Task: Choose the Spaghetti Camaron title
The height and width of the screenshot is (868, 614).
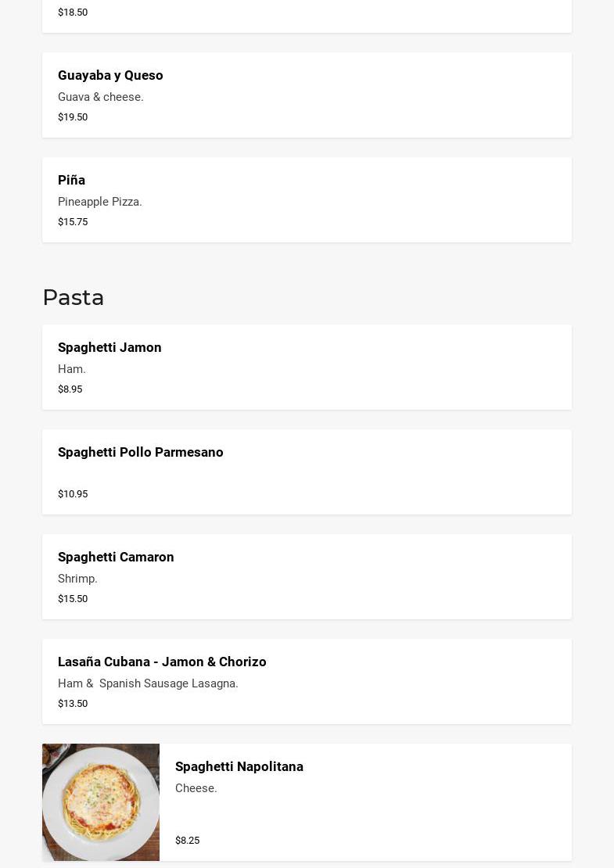Action: coord(116,558)
